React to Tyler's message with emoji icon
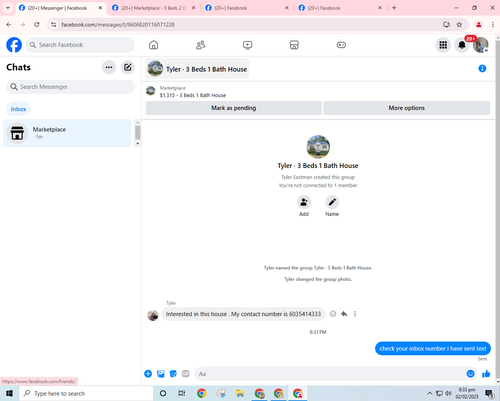 [333, 314]
